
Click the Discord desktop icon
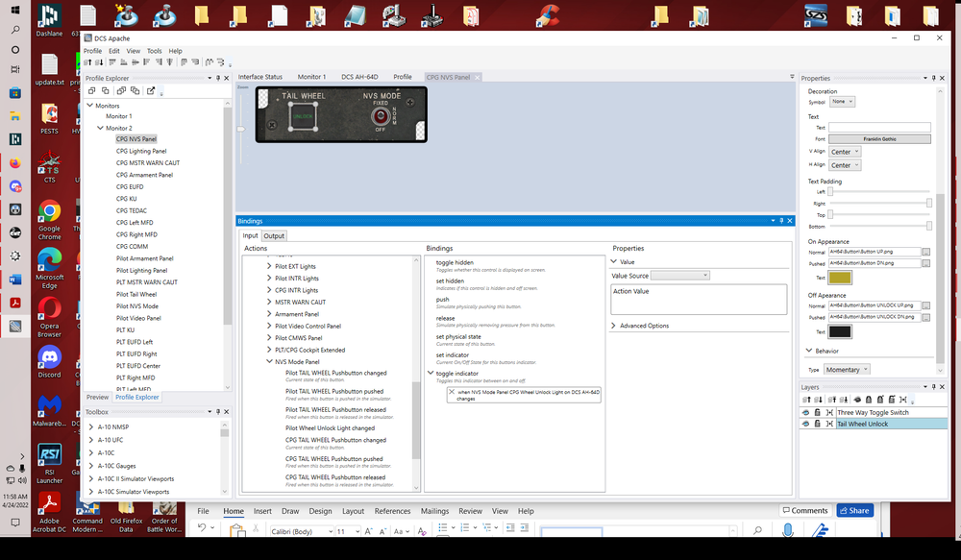pyautogui.click(x=49, y=356)
